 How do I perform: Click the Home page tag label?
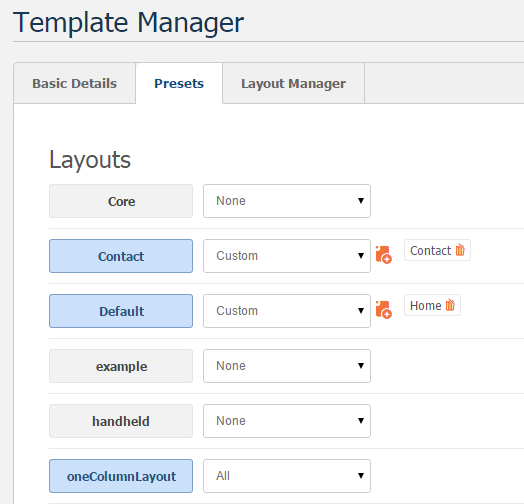[x=425, y=305]
